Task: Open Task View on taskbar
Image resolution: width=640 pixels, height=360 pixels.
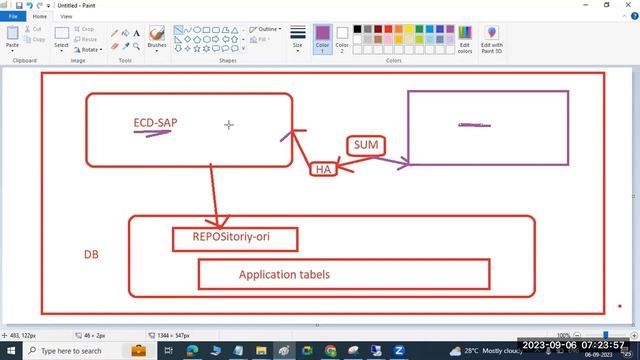Action: point(169,351)
